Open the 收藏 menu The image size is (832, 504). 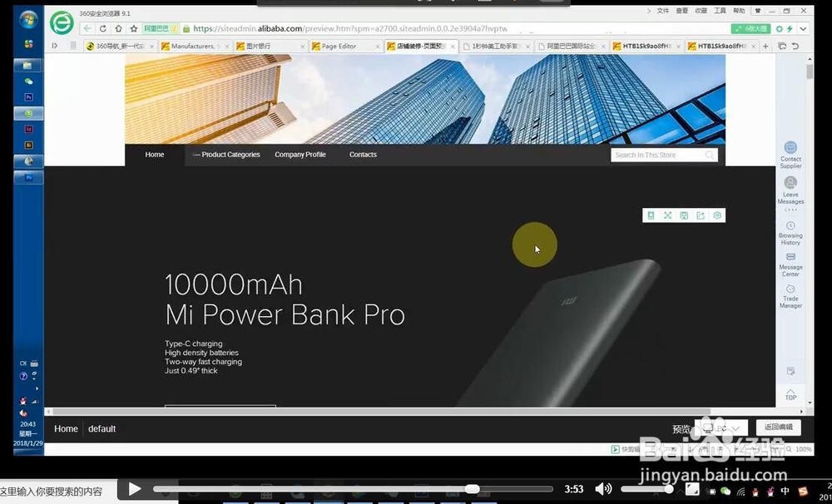coord(701,11)
